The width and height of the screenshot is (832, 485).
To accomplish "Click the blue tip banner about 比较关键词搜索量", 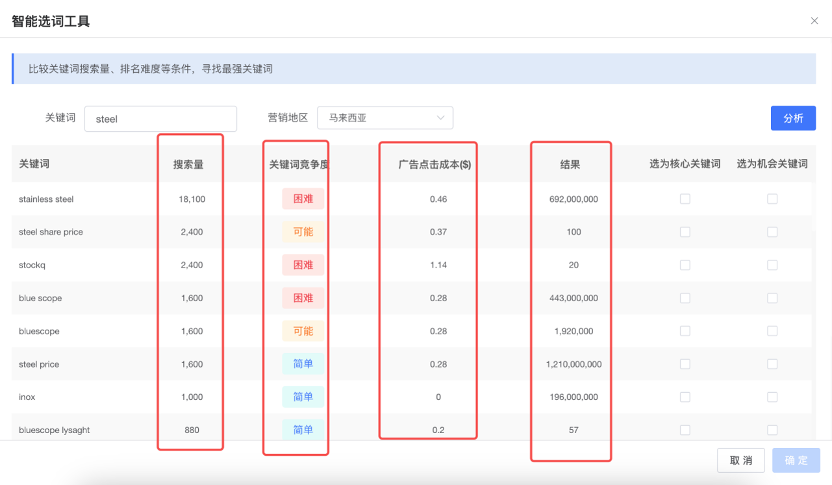I will [414, 68].
